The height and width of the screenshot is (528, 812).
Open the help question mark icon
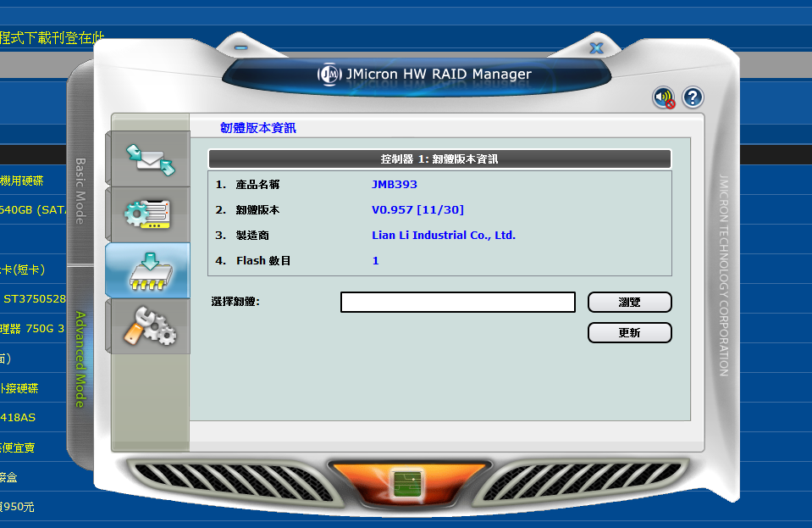pos(693,97)
